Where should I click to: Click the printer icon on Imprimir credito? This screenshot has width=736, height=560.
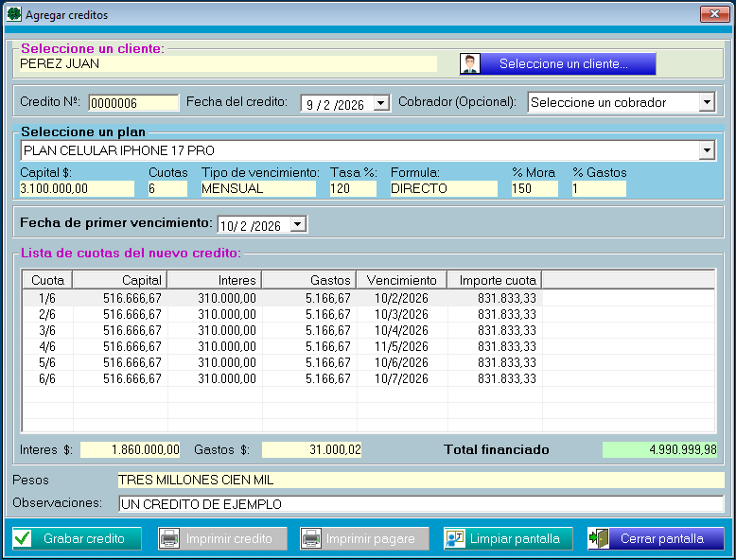click(168, 538)
